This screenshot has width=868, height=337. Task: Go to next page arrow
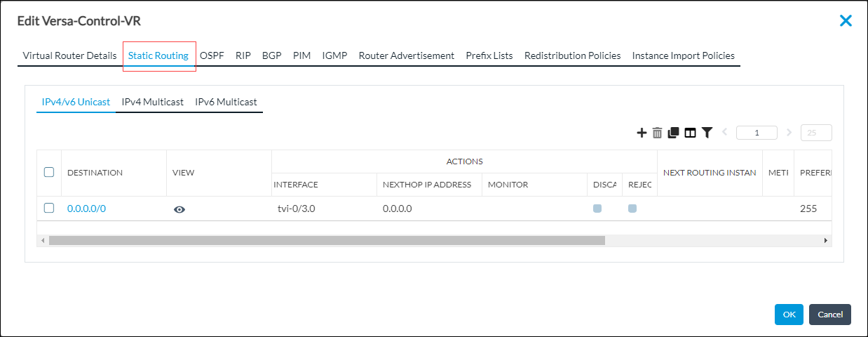pyautogui.click(x=789, y=132)
